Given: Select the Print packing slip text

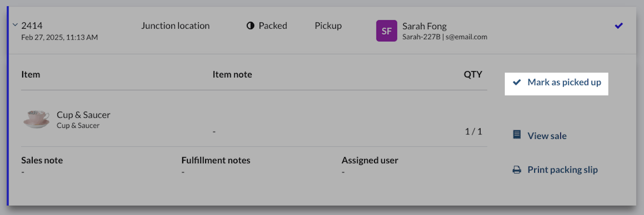Looking at the screenshot, I should click(562, 170).
